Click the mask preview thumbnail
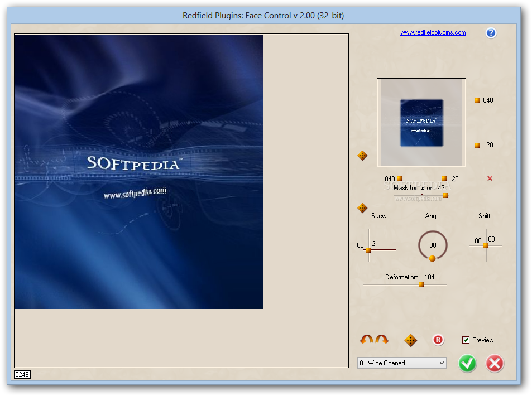532x396 pixels. pyautogui.click(x=421, y=123)
